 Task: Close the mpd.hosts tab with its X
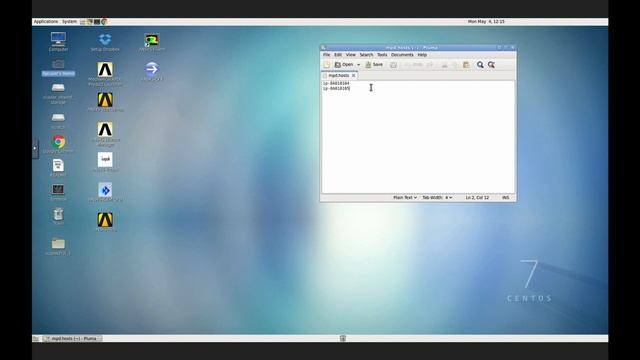pyautogui.click(x=353, y=76)
